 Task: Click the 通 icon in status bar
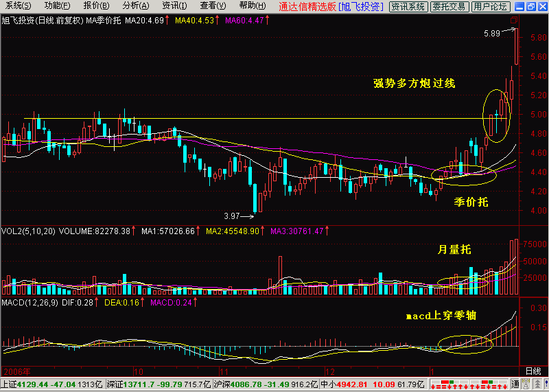click(515, 383)
